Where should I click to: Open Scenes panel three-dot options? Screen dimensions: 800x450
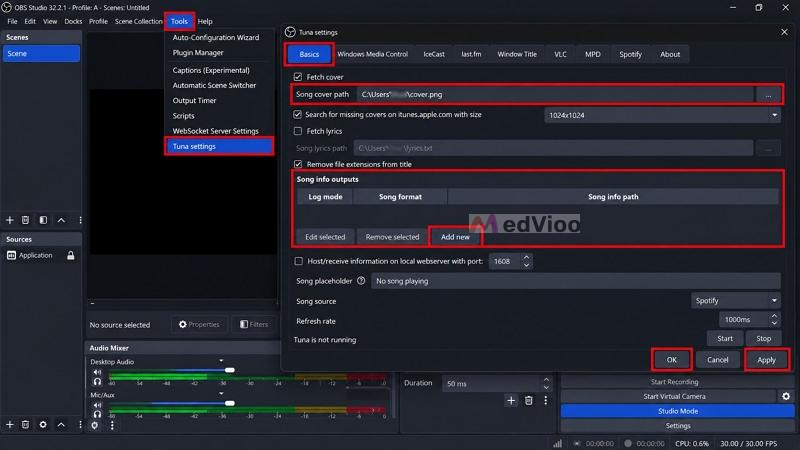click(80, 220)
